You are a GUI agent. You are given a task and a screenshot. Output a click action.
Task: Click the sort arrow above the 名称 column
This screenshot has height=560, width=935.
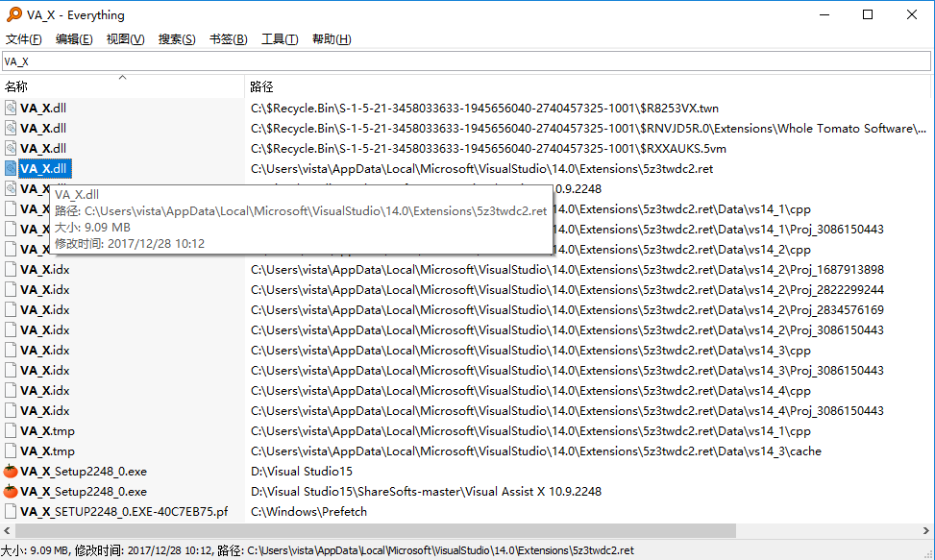[x=122, y=79]
